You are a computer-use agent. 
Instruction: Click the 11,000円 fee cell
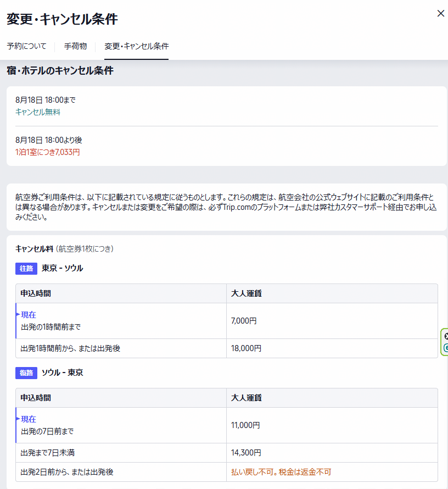(332, 425)
